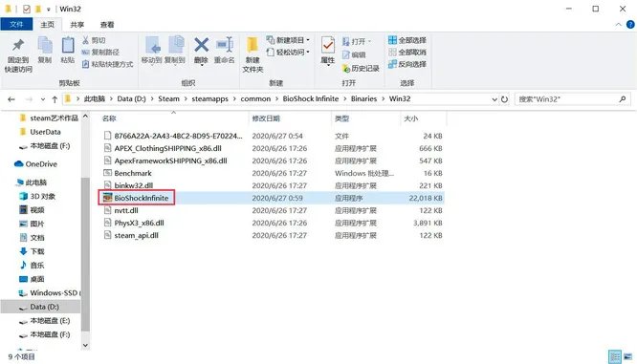The height and width of the screenshot is (364, 637).
Task: Click Select none in ribbon
Action: pos(407,52)
